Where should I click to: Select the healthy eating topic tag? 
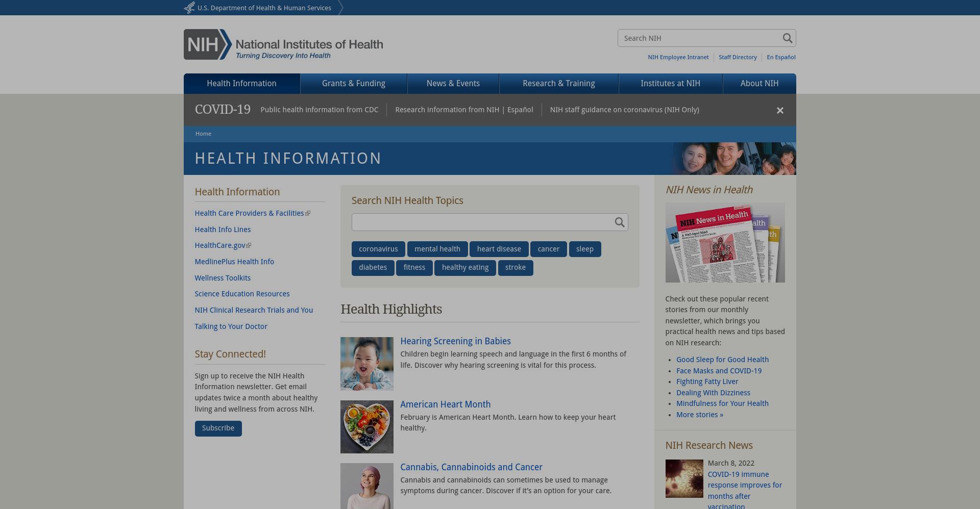465,268
